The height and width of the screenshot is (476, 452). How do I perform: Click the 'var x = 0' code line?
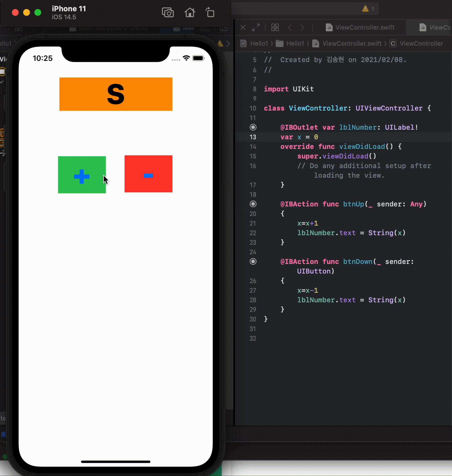(x=299, y=137)
